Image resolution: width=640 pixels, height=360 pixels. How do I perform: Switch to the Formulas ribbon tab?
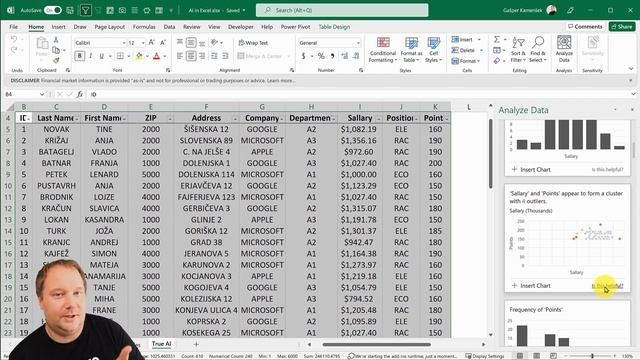point(144,27)
